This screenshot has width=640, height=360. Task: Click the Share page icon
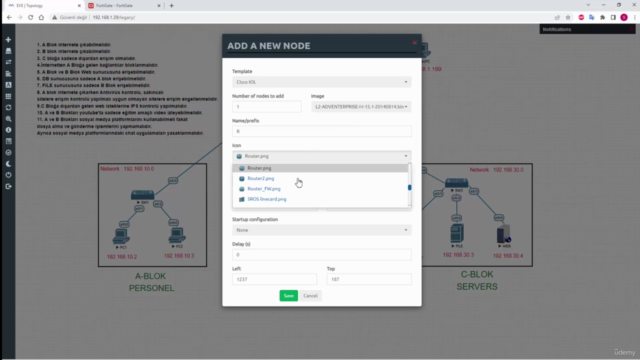coord(557,18)
